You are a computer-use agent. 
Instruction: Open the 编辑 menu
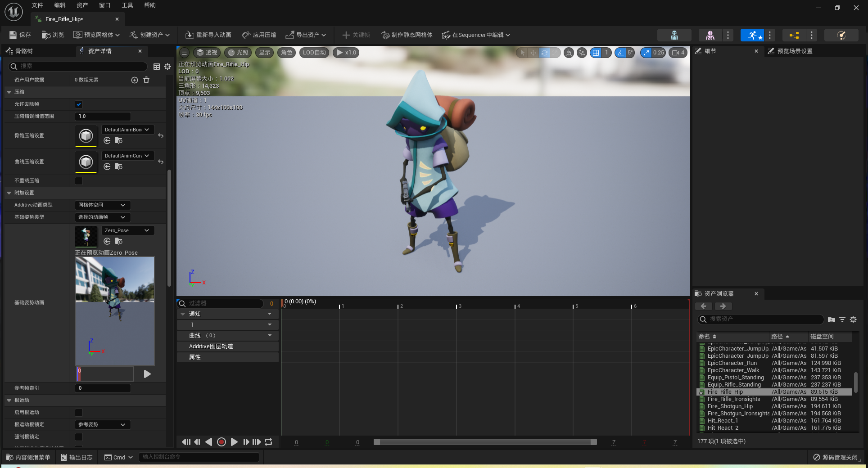click(60, 5)
